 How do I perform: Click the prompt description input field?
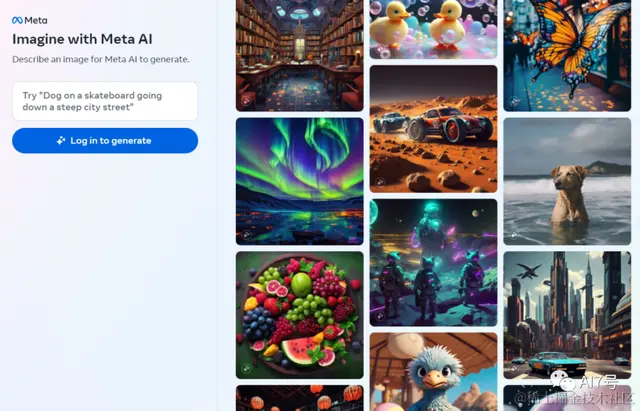[x=105, y=101]
